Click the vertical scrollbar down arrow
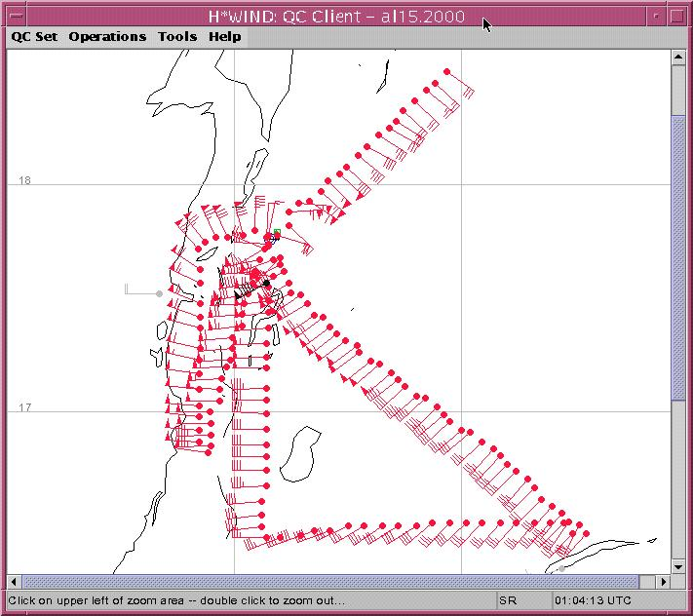Image resolution: width=693 pixels, height=616 pixels. (x=678, y=566)
